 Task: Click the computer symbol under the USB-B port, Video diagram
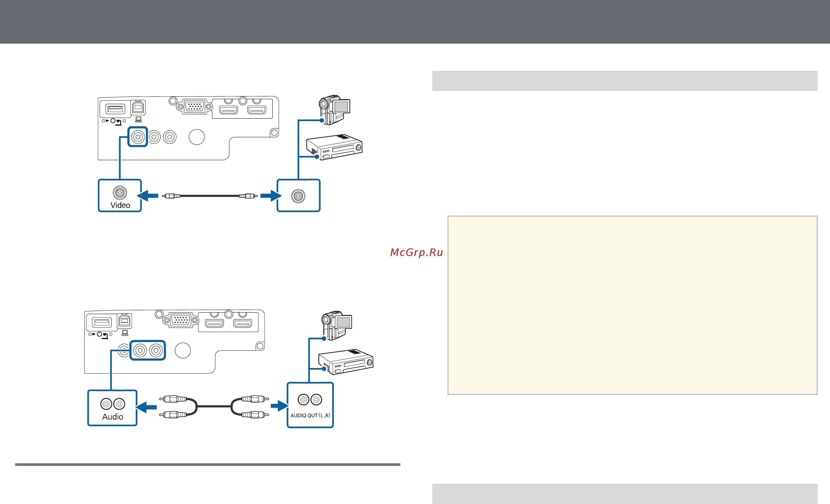pos(138,119)
